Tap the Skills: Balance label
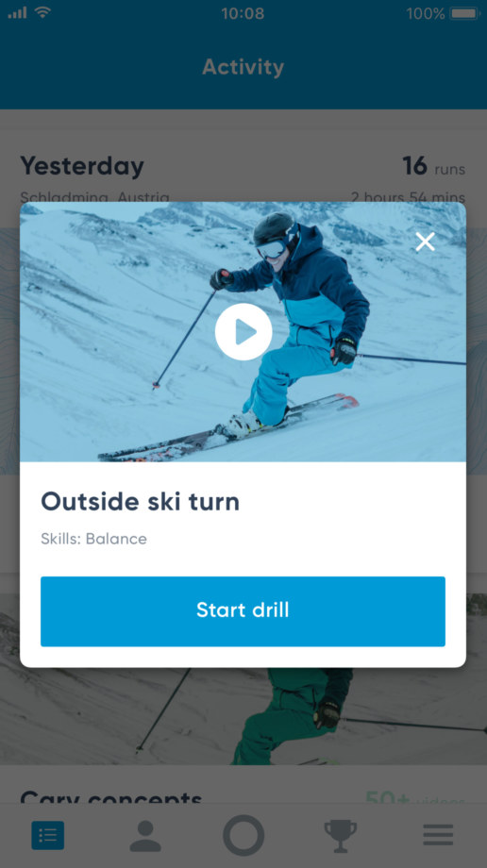 [x=93, y=539]
